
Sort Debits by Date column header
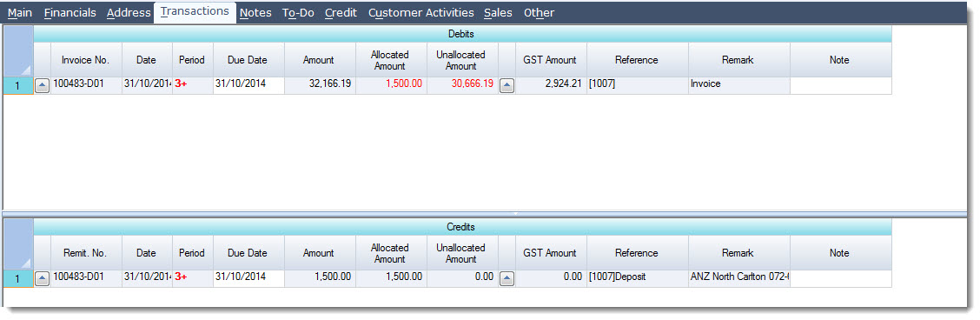click(147, 60)
